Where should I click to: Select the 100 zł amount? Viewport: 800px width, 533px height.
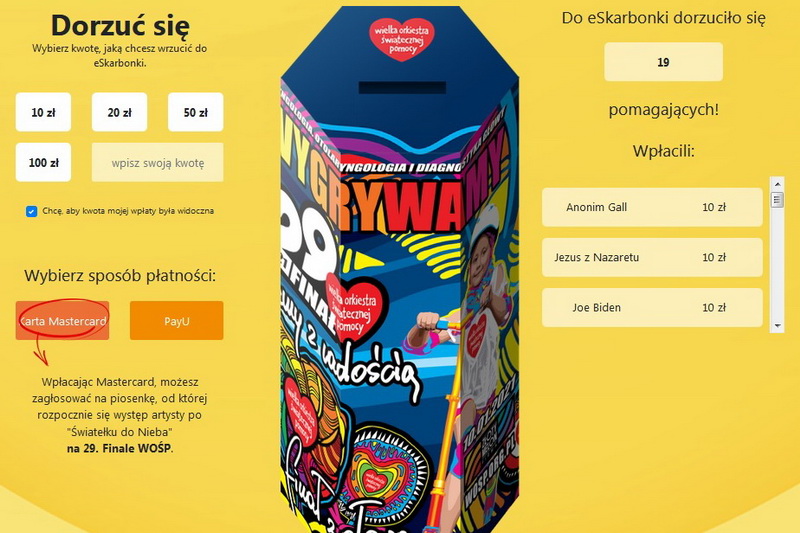[43, 163]
